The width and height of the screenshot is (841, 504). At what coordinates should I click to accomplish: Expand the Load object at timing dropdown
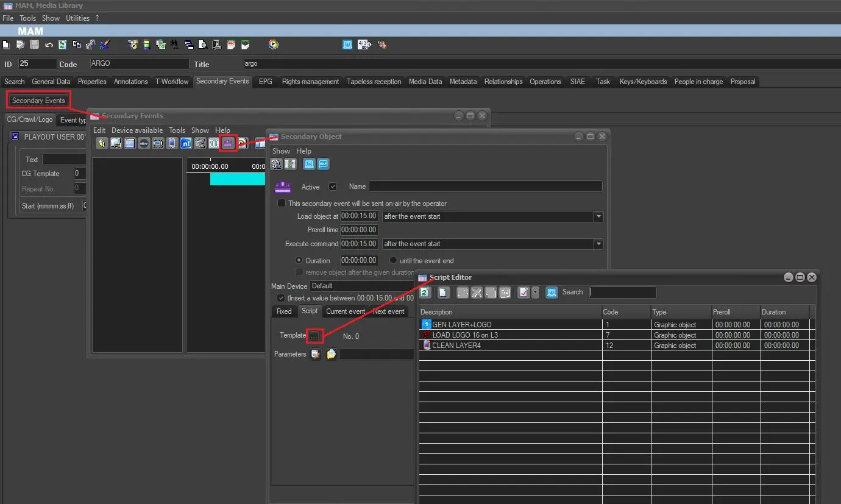point(598,216)
